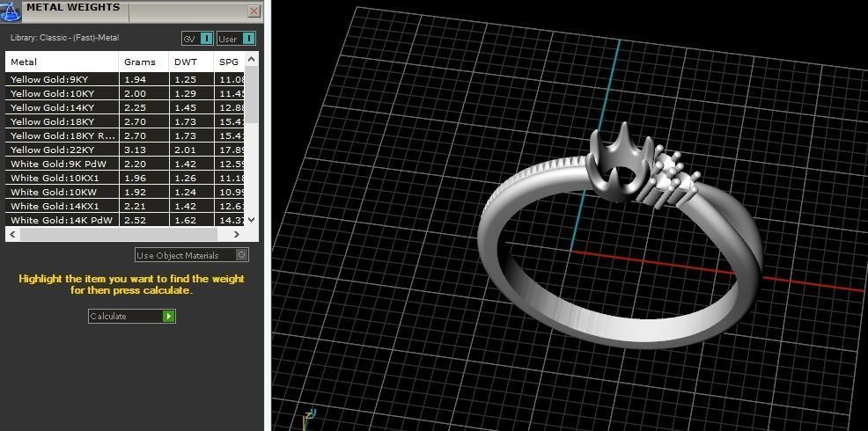Click the horizontal scroll right arrow
The width and height of the screenshot is (868, 431).
click(x=237, y=235)
